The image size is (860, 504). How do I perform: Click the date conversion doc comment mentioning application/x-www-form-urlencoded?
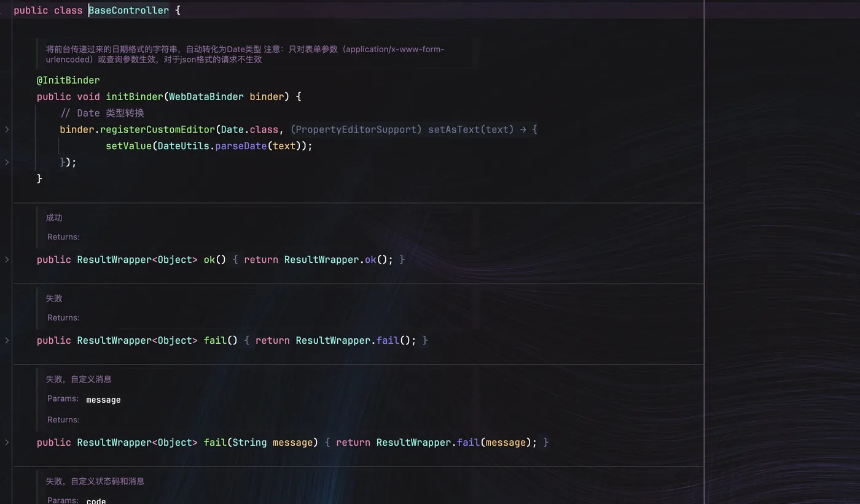245,55
